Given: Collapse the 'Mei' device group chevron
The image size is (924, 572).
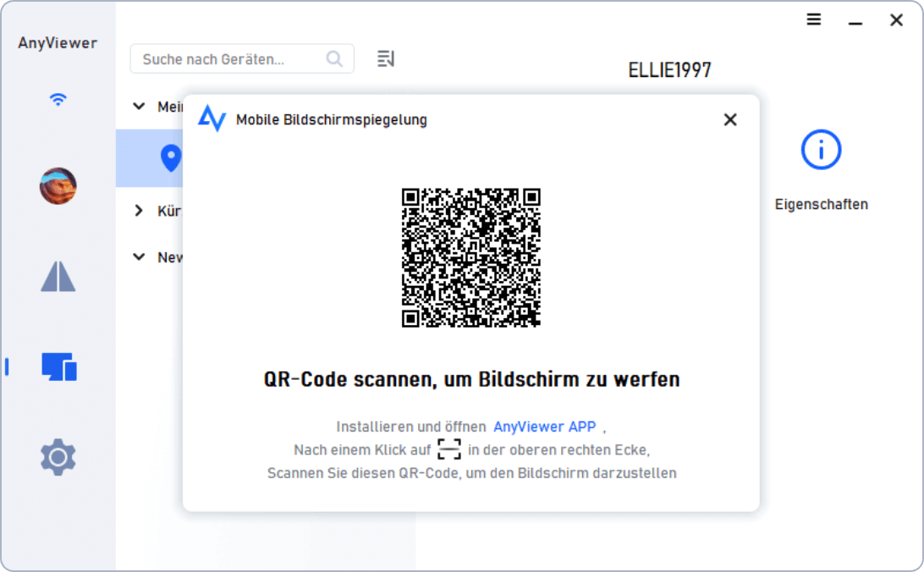Looking at the screenshot, I should [x=139, y=106].
